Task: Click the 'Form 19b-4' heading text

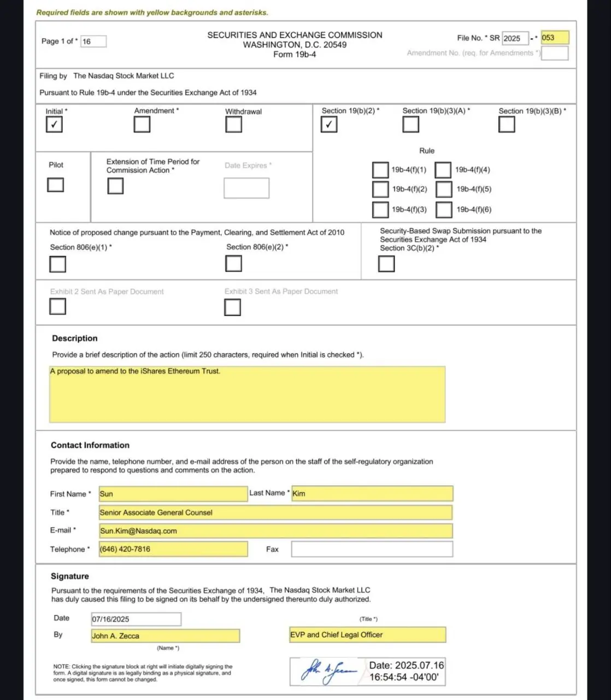Action: (x=295, y=55)
